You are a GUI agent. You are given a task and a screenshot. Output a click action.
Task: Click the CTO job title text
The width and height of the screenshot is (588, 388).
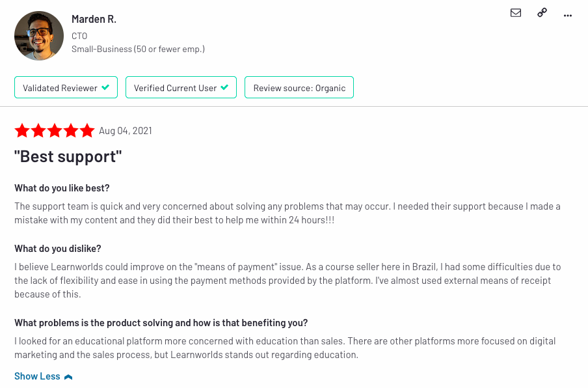pyautogui.click(x=79, y=36)
